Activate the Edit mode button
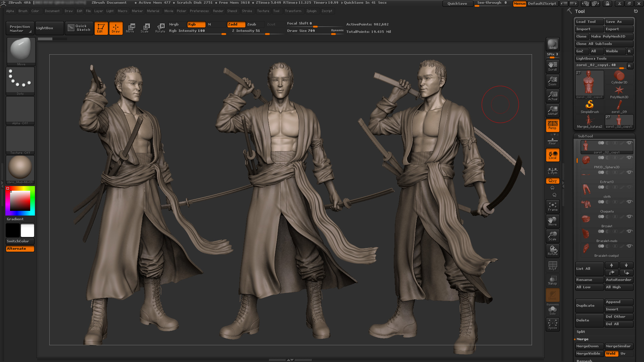The height and width of the screenshot is (362, 644). 101,28
